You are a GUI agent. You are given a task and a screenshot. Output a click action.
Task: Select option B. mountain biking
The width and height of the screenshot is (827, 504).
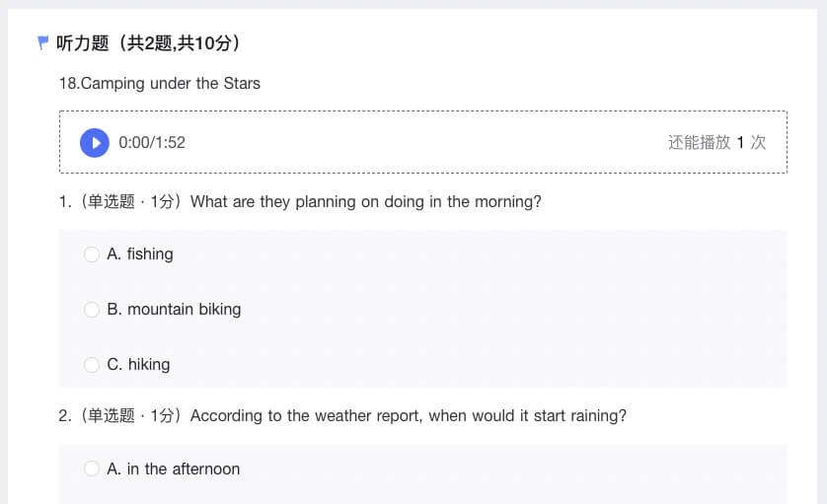(x=91, y=310)
